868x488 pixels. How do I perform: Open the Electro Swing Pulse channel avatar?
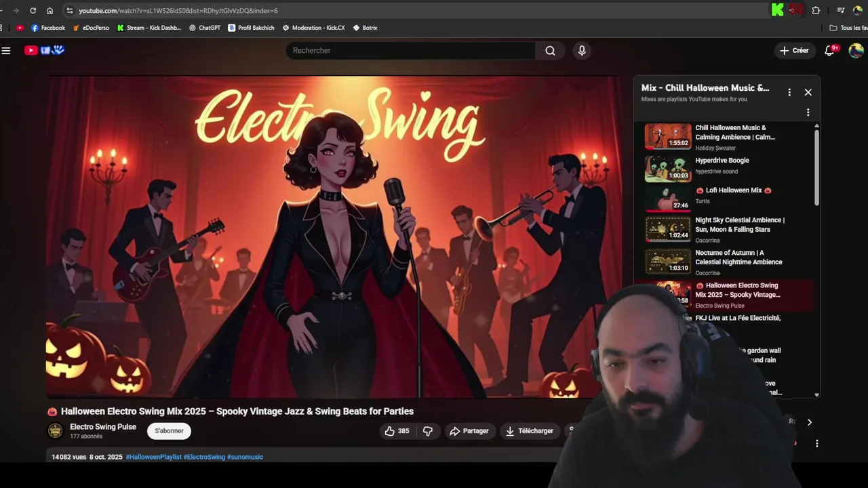(56, 430)
